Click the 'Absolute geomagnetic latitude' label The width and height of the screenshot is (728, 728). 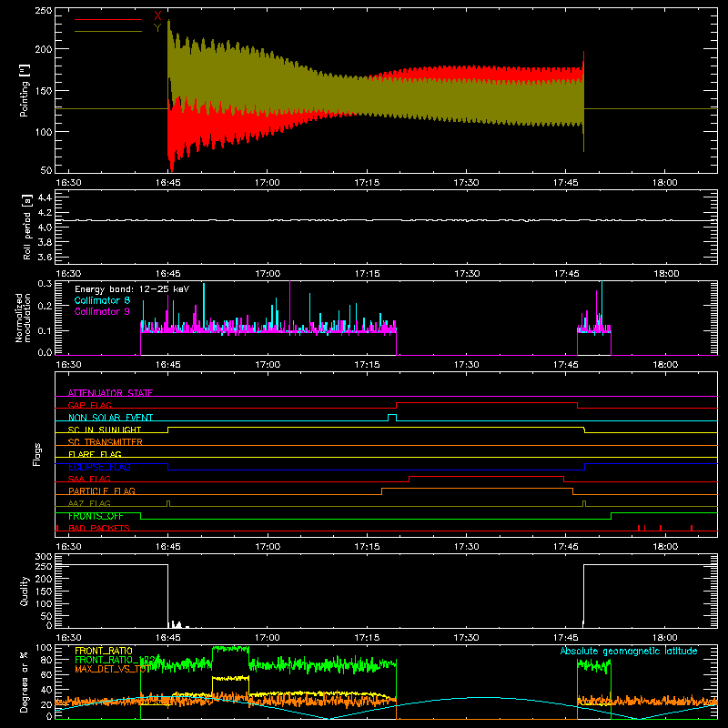[629, 651]
